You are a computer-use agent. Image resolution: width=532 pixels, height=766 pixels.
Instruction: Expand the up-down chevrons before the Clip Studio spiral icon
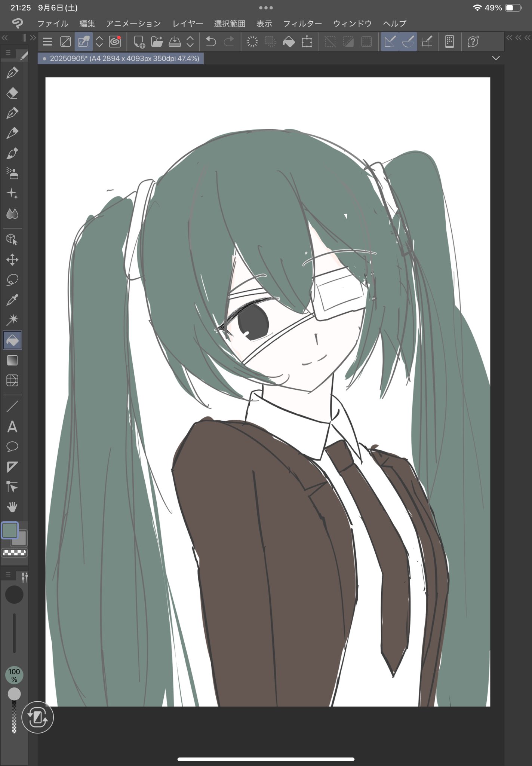point(99,42)
